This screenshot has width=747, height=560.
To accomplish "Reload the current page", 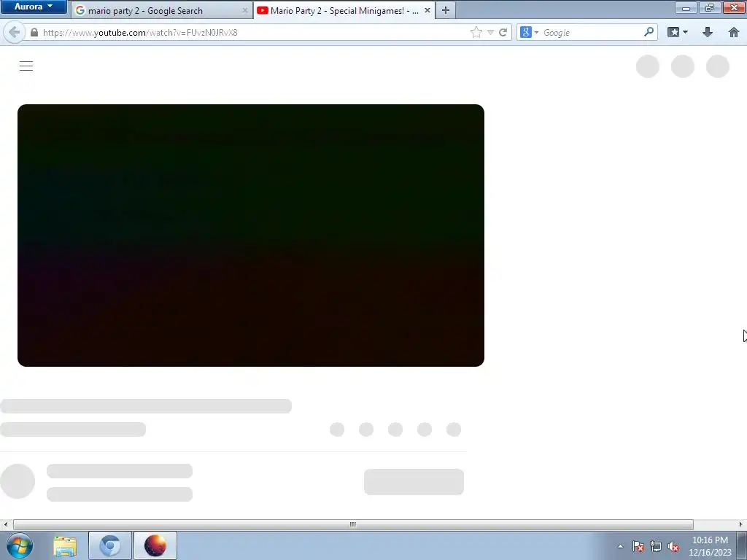I will point(503,32).
